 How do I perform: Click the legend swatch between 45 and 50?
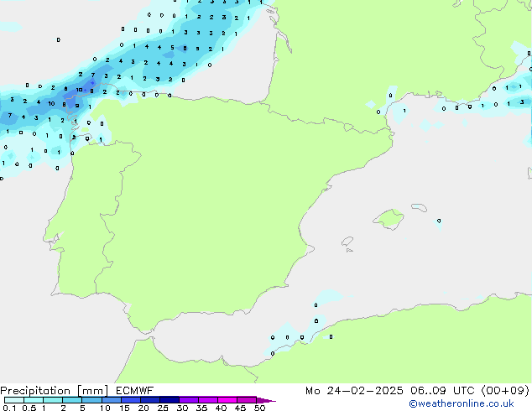coord(247,400)
